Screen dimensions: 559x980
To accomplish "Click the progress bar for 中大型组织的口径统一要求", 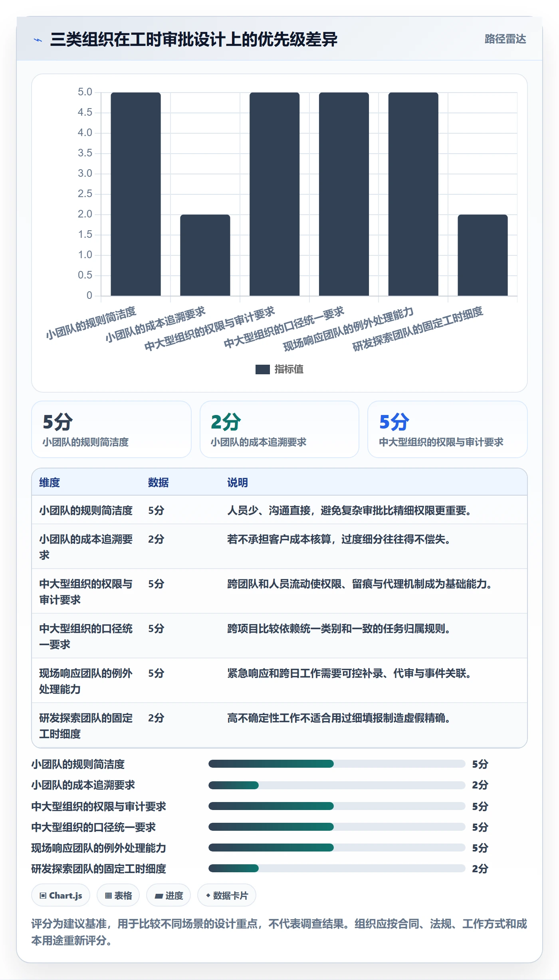I will click(x=337, y=827).
